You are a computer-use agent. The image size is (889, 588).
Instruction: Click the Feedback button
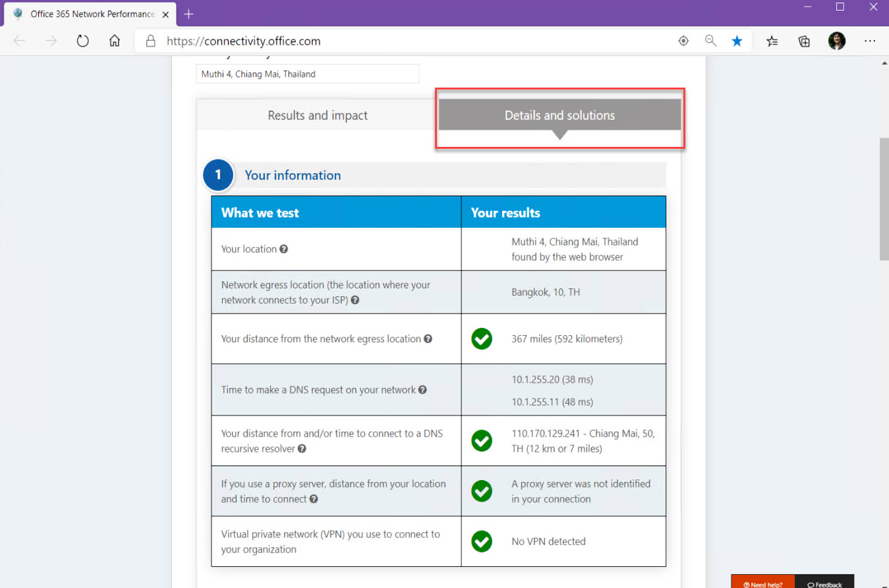(x=824, y=583)
